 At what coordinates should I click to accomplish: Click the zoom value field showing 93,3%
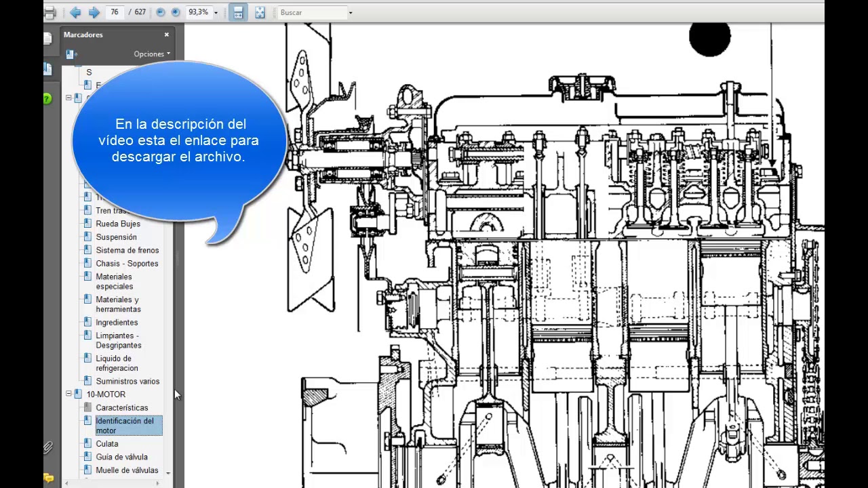pyautogui.click(x=198, y=12)
